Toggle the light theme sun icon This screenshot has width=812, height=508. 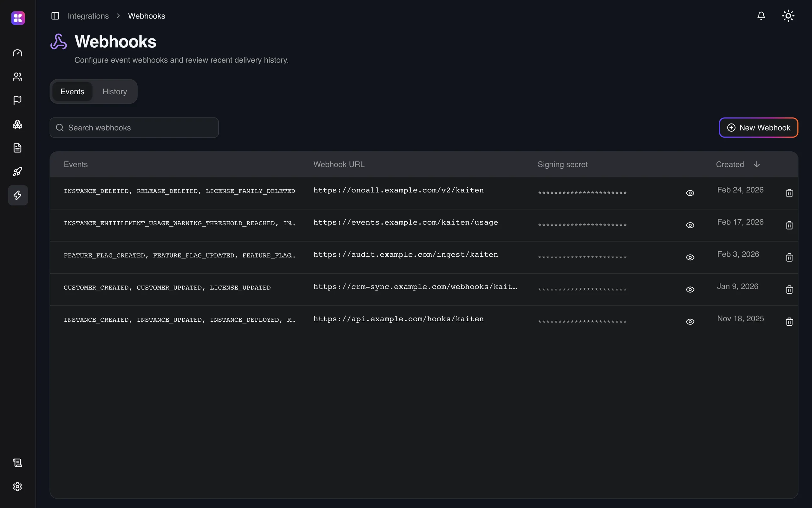click(788, 16)
